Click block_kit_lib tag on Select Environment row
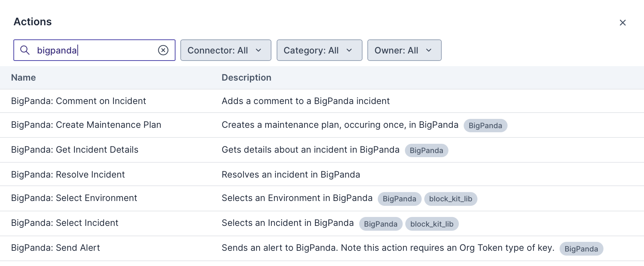 [x=450, y=199]
